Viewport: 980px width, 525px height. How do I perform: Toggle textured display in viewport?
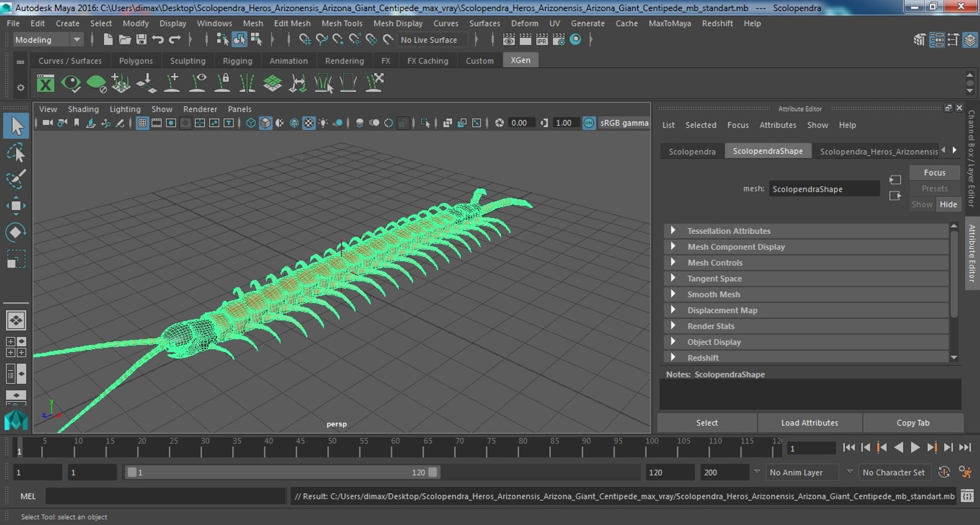click(309, 123)
